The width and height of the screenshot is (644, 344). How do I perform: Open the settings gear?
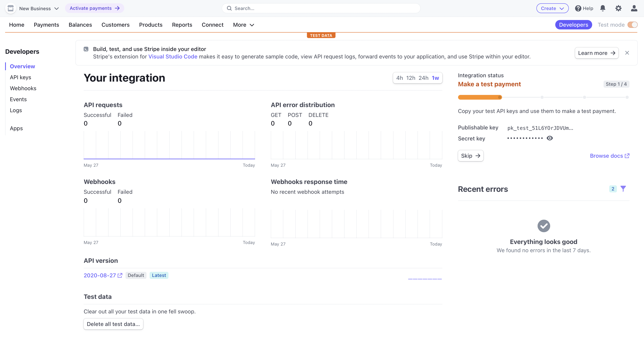tap(618, 8)
